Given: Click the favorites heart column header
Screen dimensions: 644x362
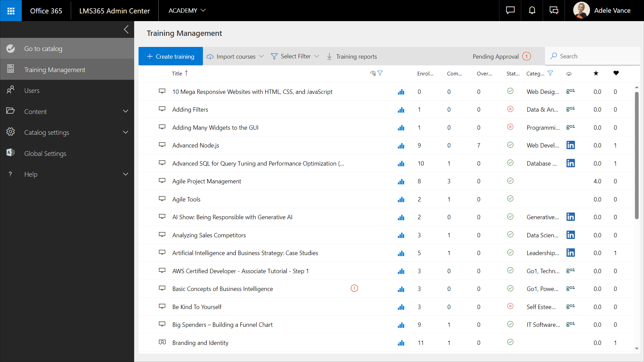Looking at the screenshot, I should pos(616,73).
